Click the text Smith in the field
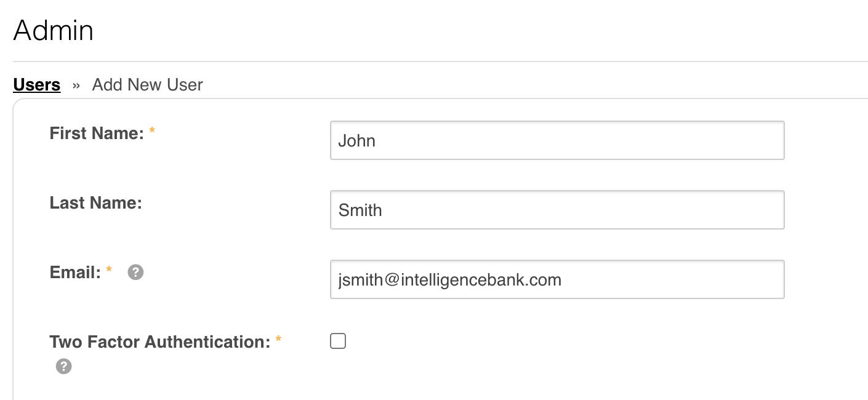This screenshot has height=400, width=868. click(x=360, y=210)
